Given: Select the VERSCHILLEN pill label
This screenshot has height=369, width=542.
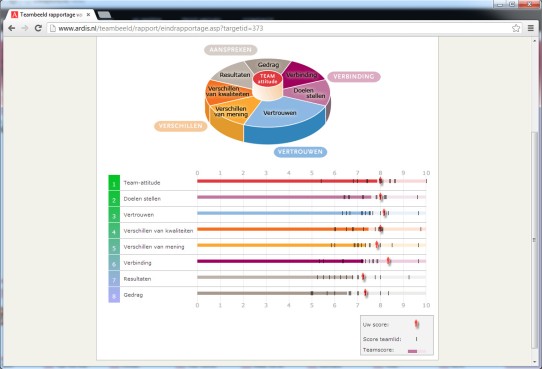Looking at the screenshot, I should [x=180, y=126].
